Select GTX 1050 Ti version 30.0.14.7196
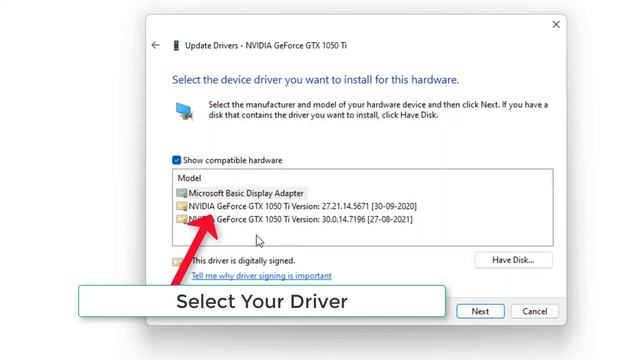 click(300, 219)
